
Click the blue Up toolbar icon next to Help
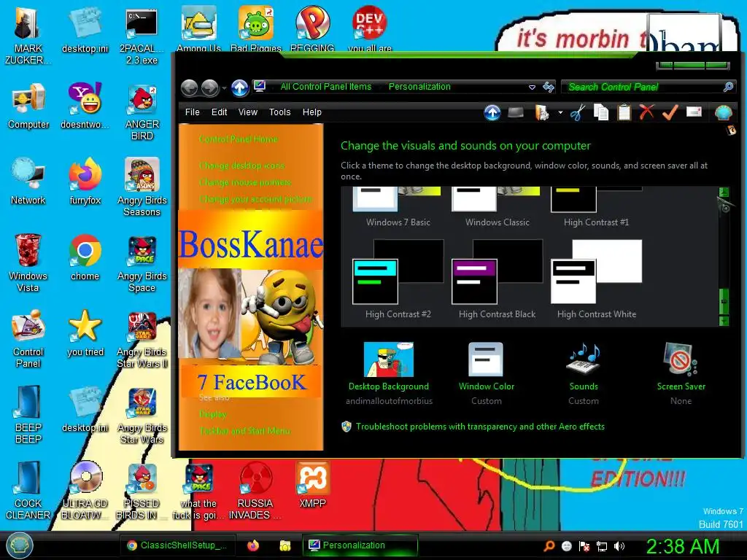coord(492,113)
